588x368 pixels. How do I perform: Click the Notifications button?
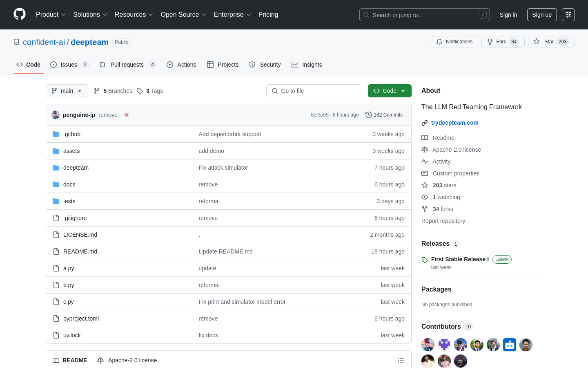(x=454, y=42)
